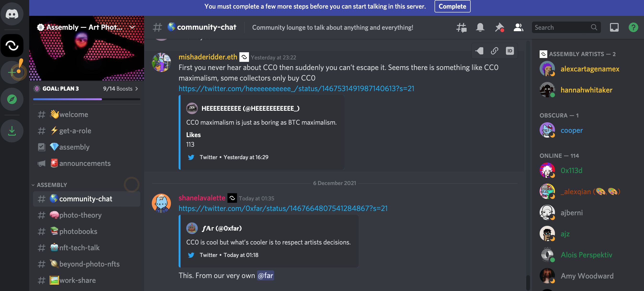Expand the Assembly server name dropdown
The image size is (644, 291).
[132, 27]
